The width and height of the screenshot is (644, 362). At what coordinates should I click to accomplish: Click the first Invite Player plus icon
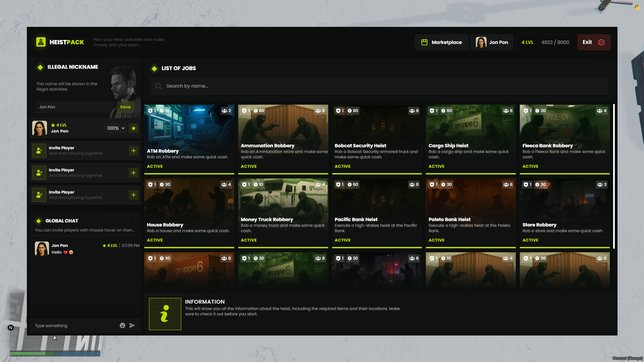(x=134, y=151)
